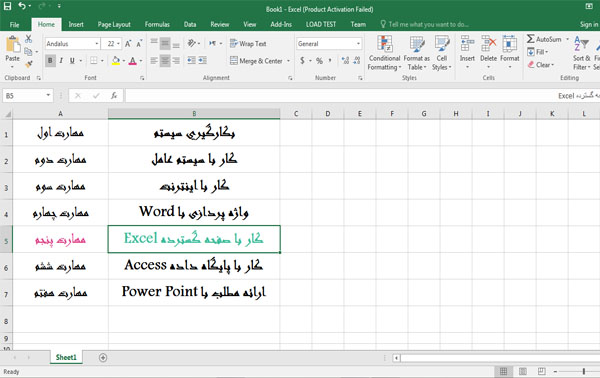Open the Andalus font name dropdown
Screen dimensions: 600x378
(x=96, y=44)
